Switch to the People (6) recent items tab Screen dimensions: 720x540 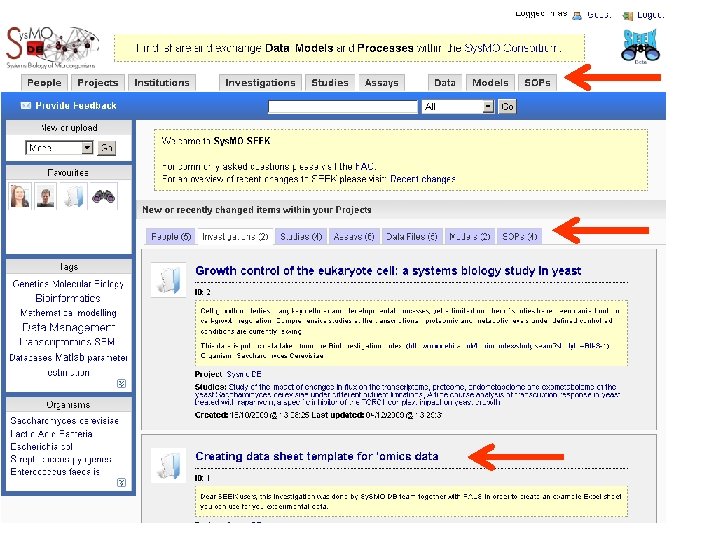tap(171, 236)
